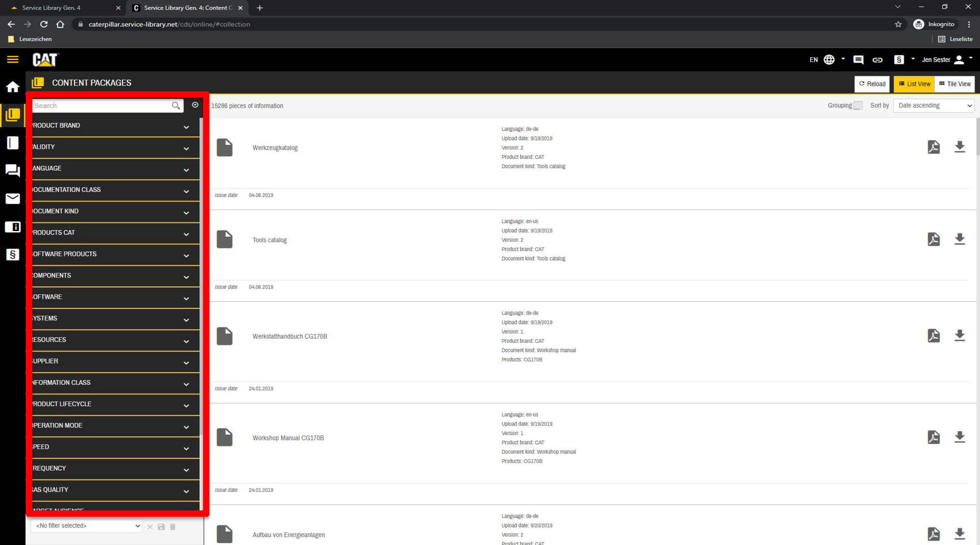This screenshot has width=980, height=545.
Task: Toggle the language globe dropdown arrow
Action: (x=843, y=60)
